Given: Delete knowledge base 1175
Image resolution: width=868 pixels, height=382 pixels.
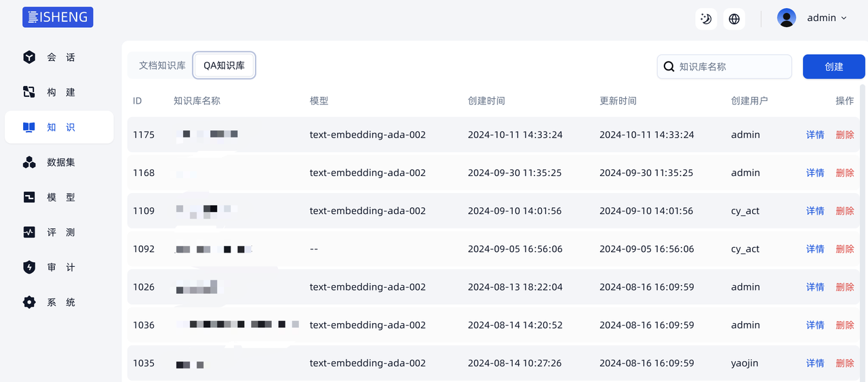Looking at the screenshot, I should tap(845, 135).
